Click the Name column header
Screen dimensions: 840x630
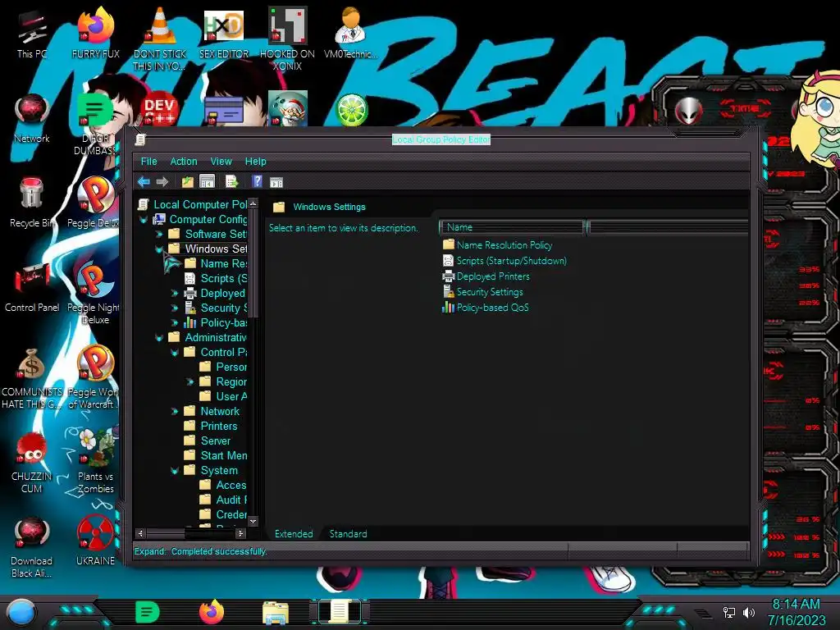click(512, 227)
